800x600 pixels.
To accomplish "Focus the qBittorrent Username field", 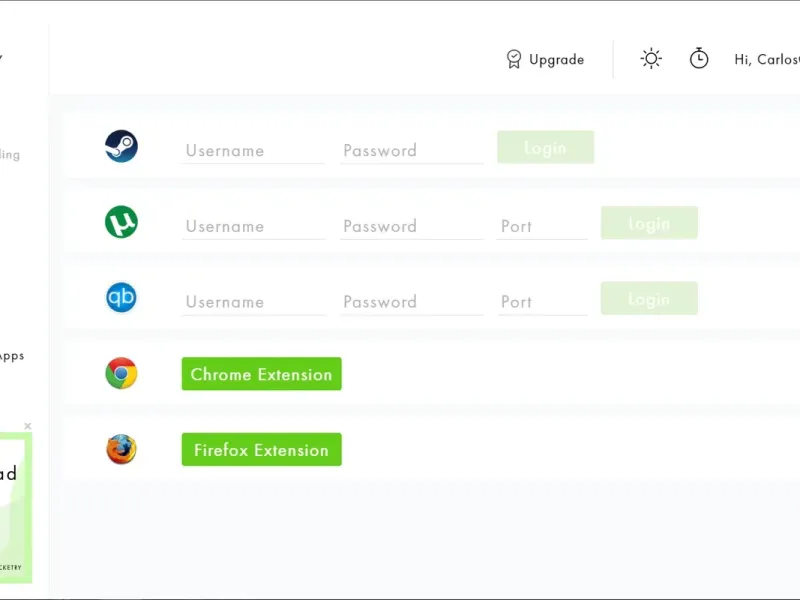I will tap(253, 302).
